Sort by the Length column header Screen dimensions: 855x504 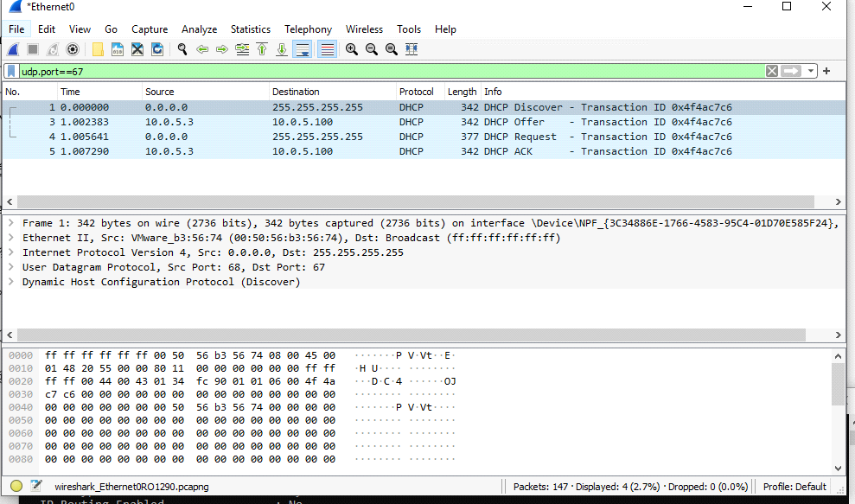[463, 92]
